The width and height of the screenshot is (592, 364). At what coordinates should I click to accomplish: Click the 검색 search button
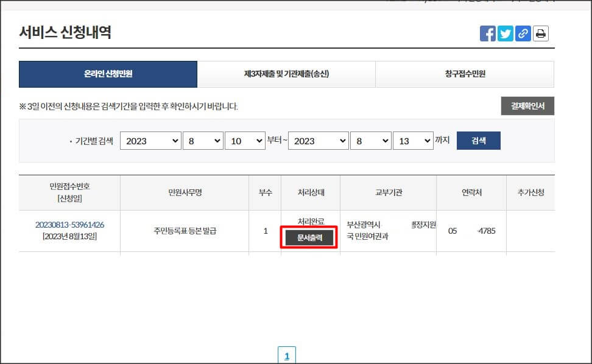pos(479,141)
